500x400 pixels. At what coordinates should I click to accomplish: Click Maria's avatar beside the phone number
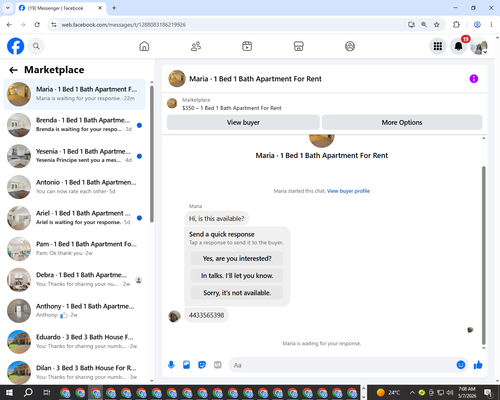coord(174,316)
